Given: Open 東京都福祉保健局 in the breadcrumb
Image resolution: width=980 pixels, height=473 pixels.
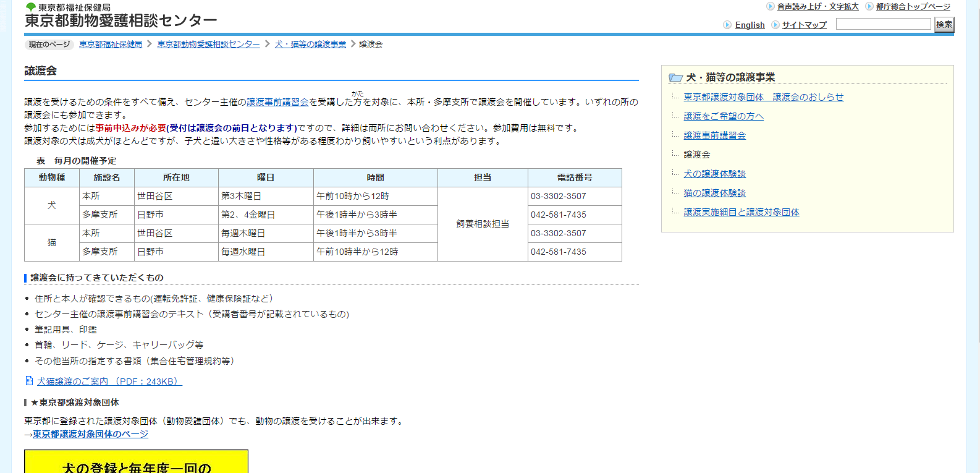Looking at the screenshot, I should (111, 44).
